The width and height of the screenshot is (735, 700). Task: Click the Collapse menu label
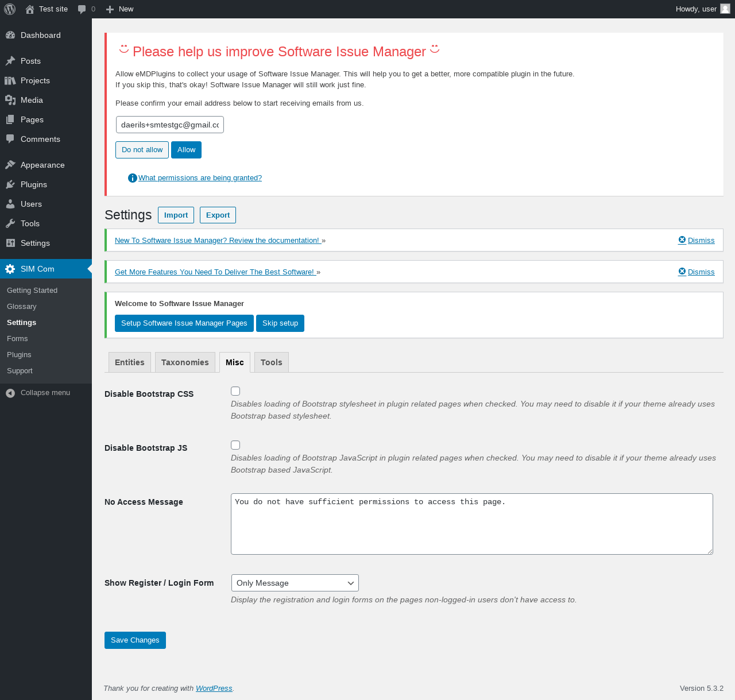coord(45,393)
